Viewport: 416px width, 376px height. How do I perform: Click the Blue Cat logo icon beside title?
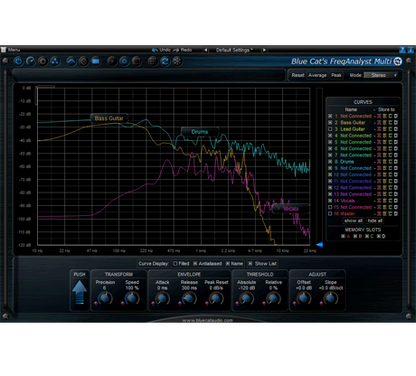(x=398, y=61)
